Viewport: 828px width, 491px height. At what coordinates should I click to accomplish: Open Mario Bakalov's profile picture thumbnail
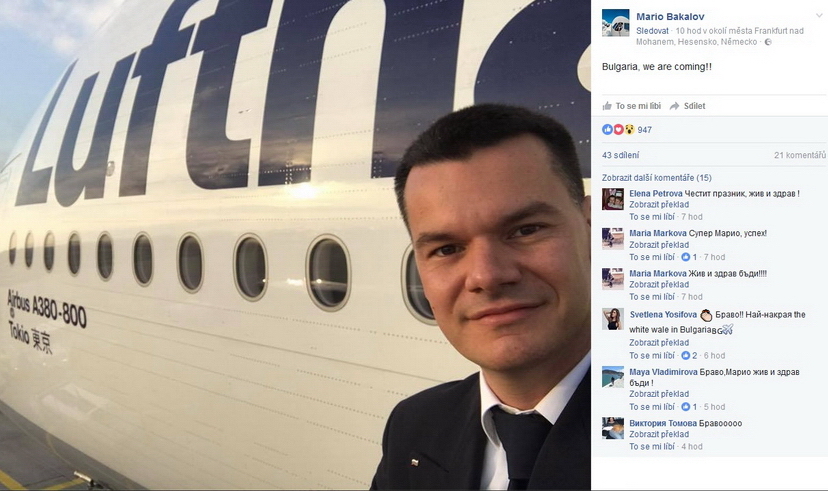point(615,23)
